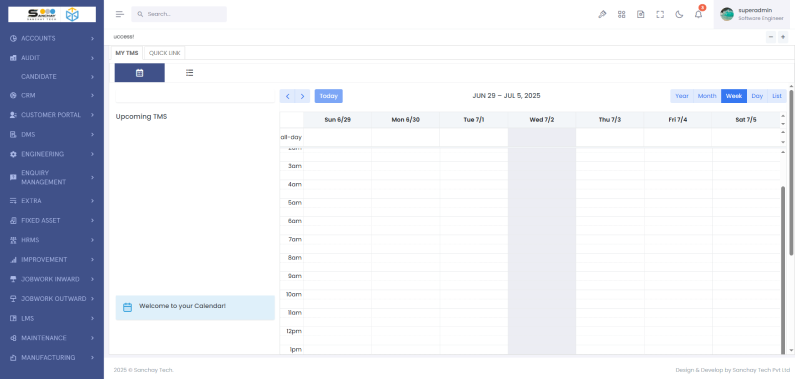
Task: Click the Sun 6/29 column header
Action: (x=338, y=120)
